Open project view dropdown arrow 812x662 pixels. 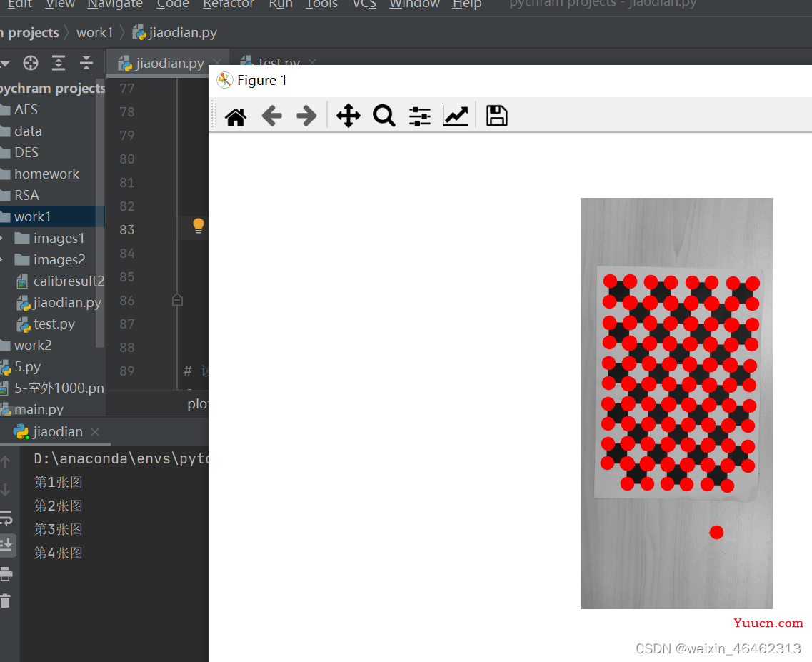coord(5,63)
